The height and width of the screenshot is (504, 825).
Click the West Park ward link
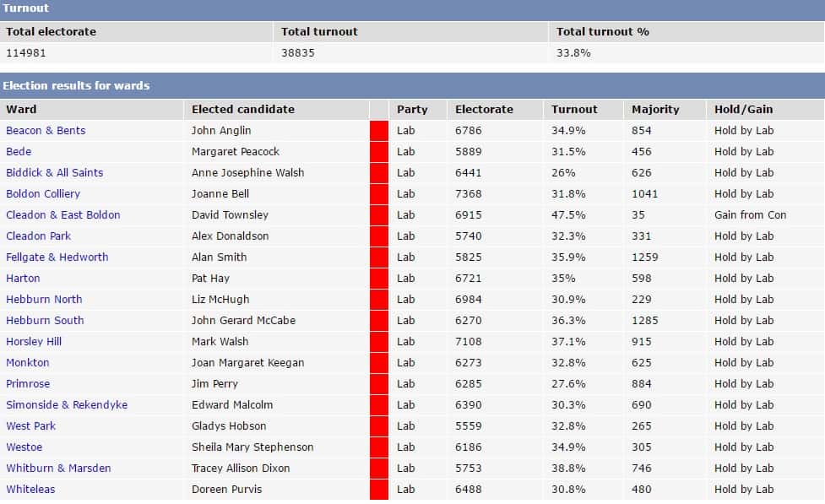pos(31,425)
